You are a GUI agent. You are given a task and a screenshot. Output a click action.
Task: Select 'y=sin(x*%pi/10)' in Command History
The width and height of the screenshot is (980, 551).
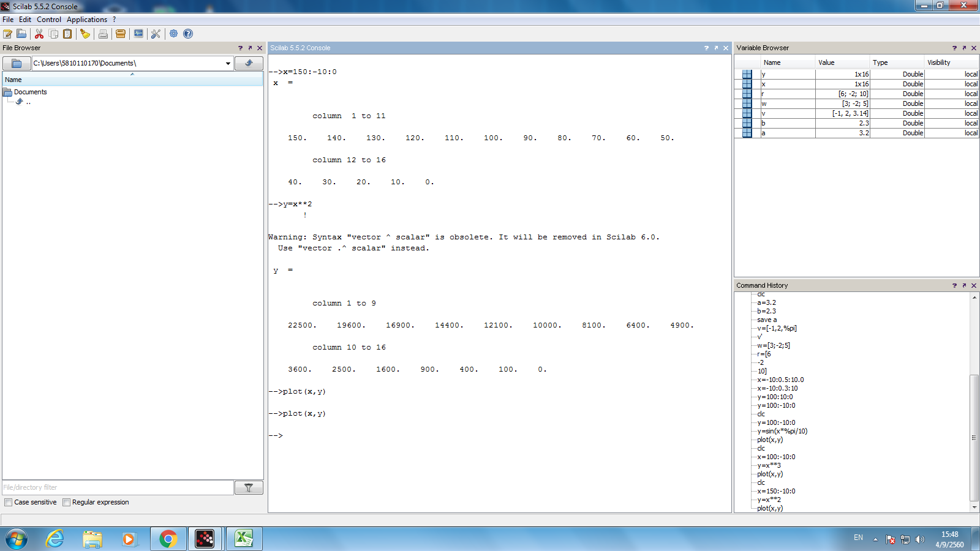click(782, 431)
